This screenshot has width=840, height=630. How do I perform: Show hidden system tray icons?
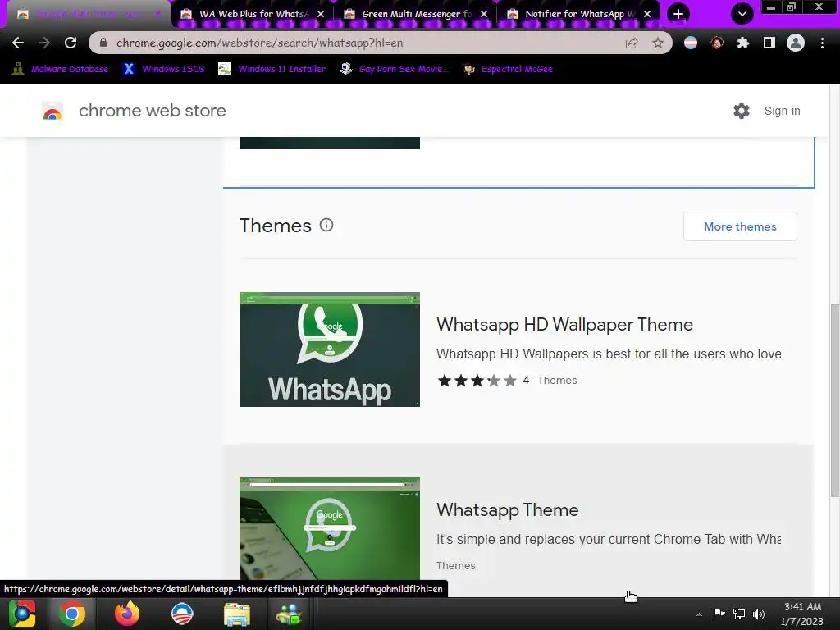click(x=699, y=614)
